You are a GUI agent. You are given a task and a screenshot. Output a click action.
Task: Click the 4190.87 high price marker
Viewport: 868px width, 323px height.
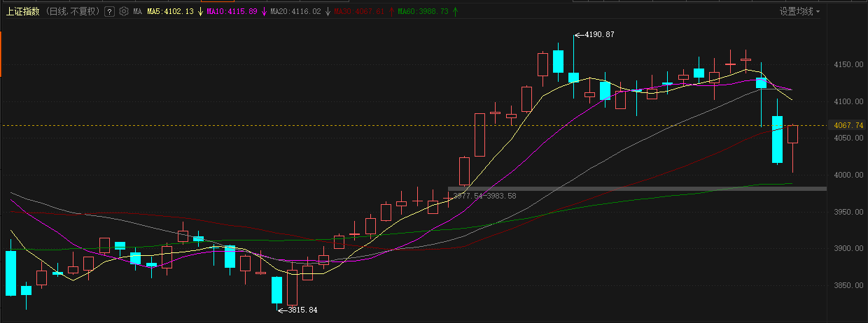[599, 34]
